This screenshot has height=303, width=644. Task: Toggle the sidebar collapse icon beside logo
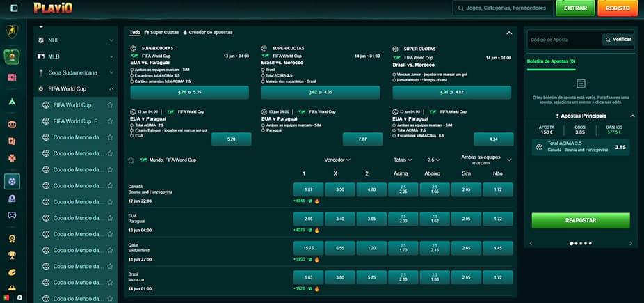click(x=14, y=8)
